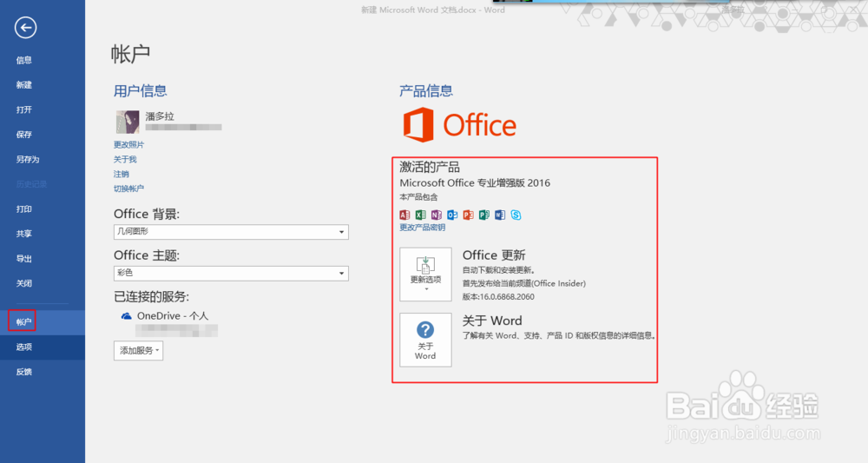Click the 切换帐户 link
This screenshot has height=463, width=868.
tap(129, 189)
